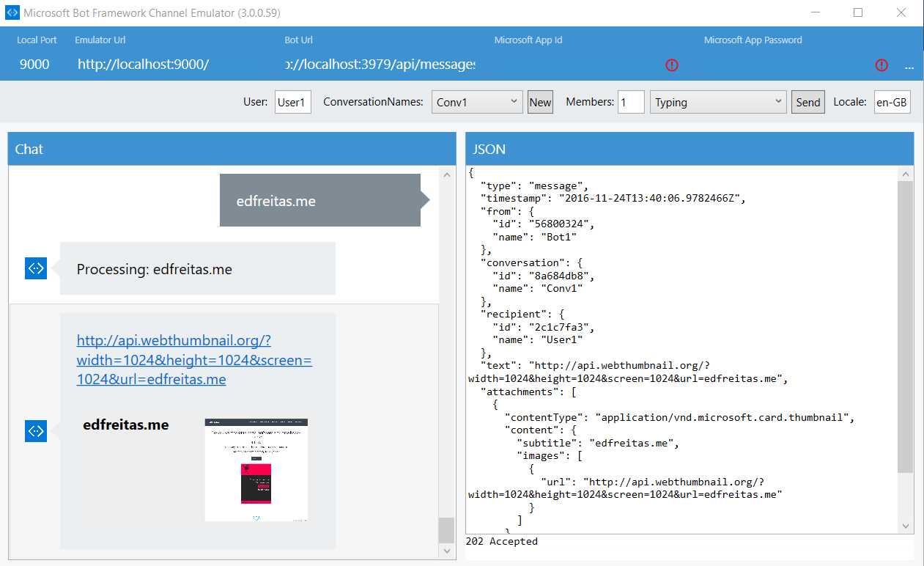Click the Microsoft App Password field

pos(787,65)
